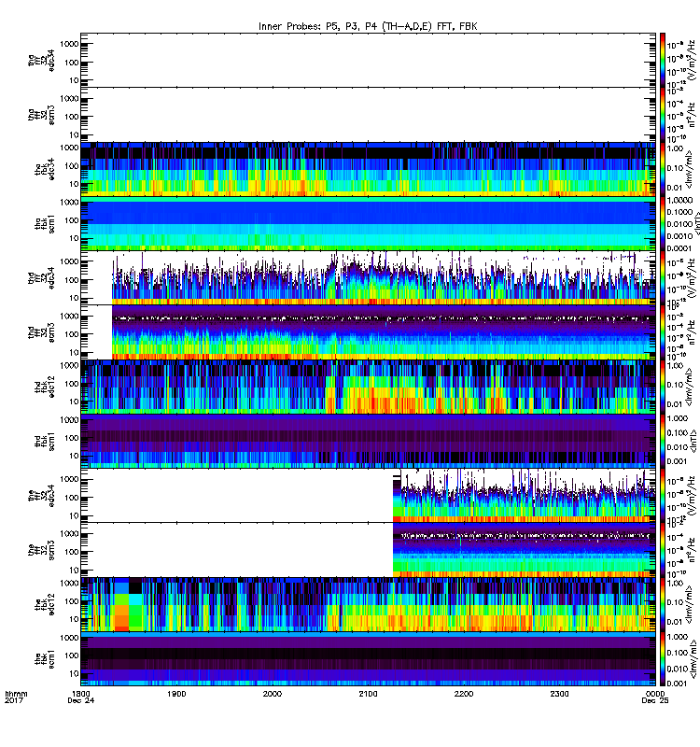Screen dimensions: 700x747
Task: Open the tha fbk edc34 spectrogram panel
Action: coord(368,169)
